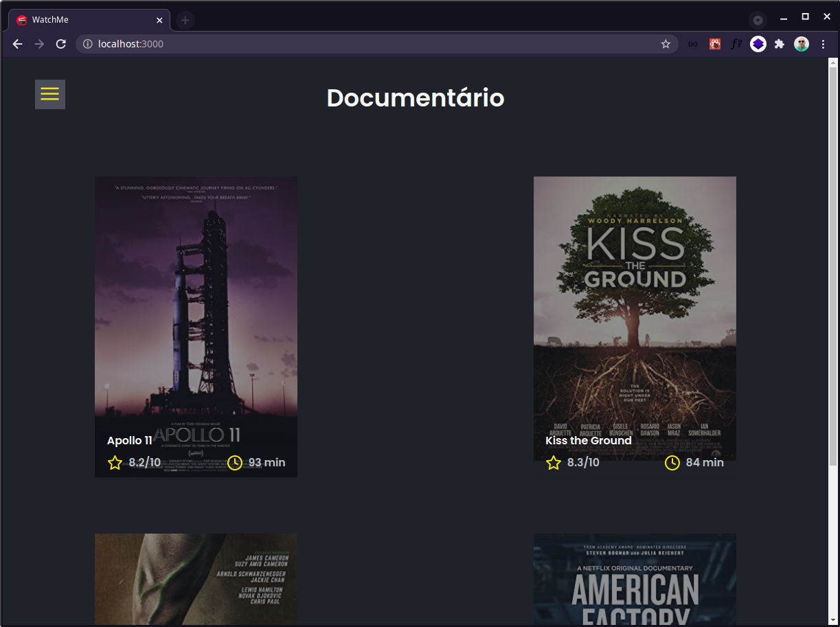The image size is (840, 627).
Task: Focus the localhost:3000 address bar
Action: click(376, 44)
